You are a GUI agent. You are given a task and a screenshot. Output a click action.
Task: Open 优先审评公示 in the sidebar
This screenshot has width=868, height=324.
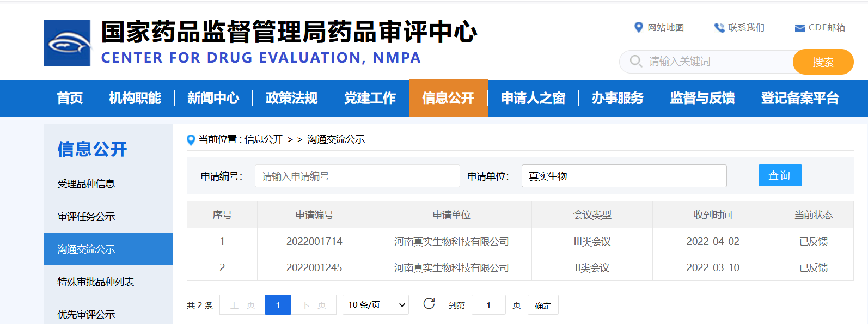pyautogui.click(x=86, y=315)
